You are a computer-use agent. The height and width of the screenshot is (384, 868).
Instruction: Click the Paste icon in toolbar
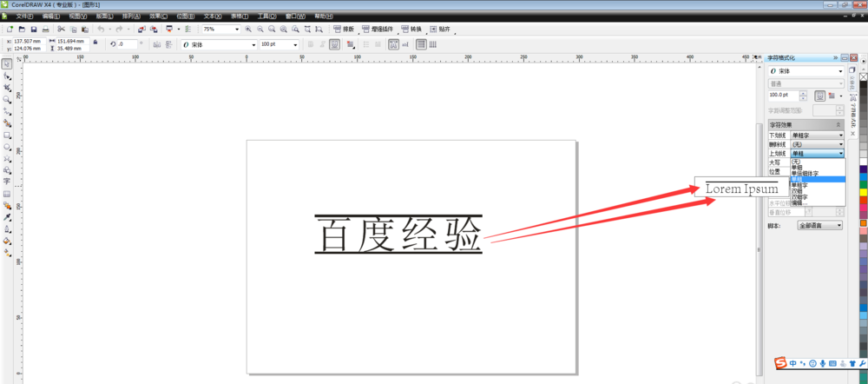pos(85,29)
